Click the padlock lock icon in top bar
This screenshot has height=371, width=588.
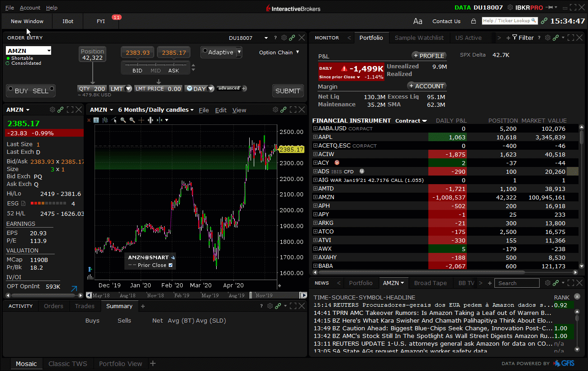(x=474, y=21)
